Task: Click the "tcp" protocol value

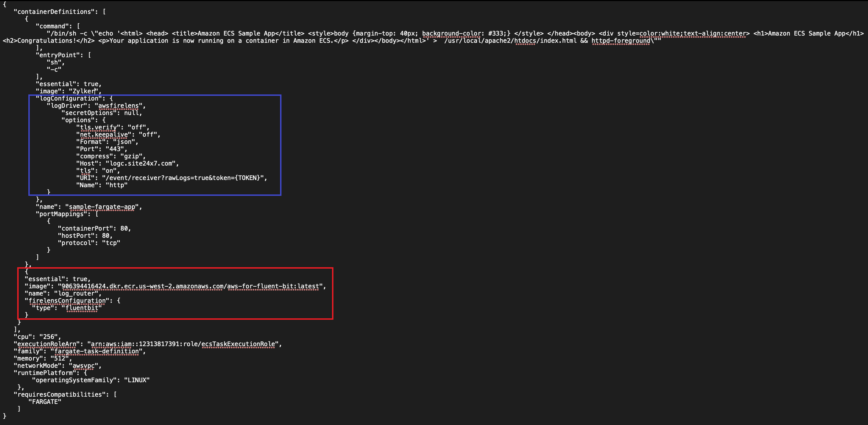Action: tap(111, 243)
